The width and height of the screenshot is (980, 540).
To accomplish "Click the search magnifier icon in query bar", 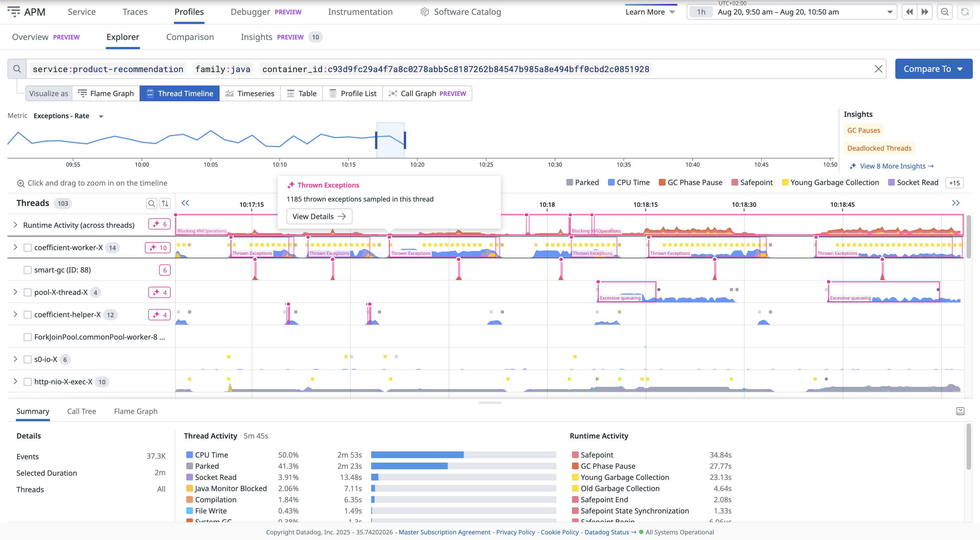I will pos(17,69).
